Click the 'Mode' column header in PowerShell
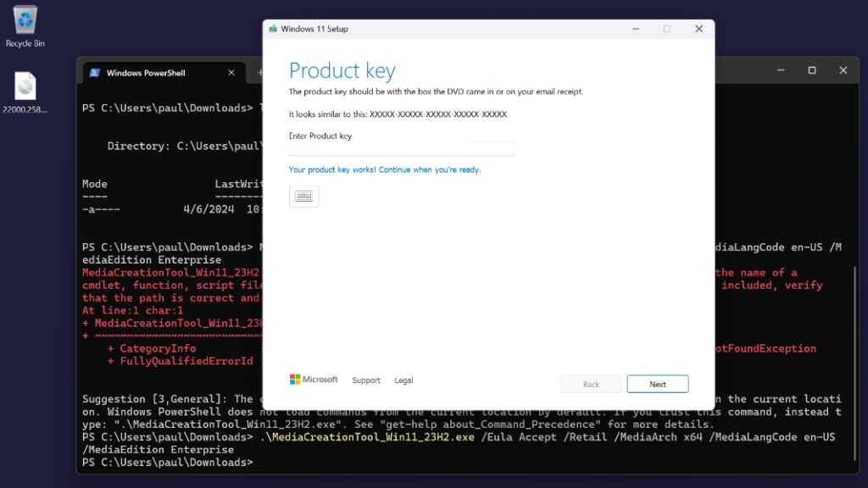This screenshot has height=488, width=868. click(x=95, y=184)
